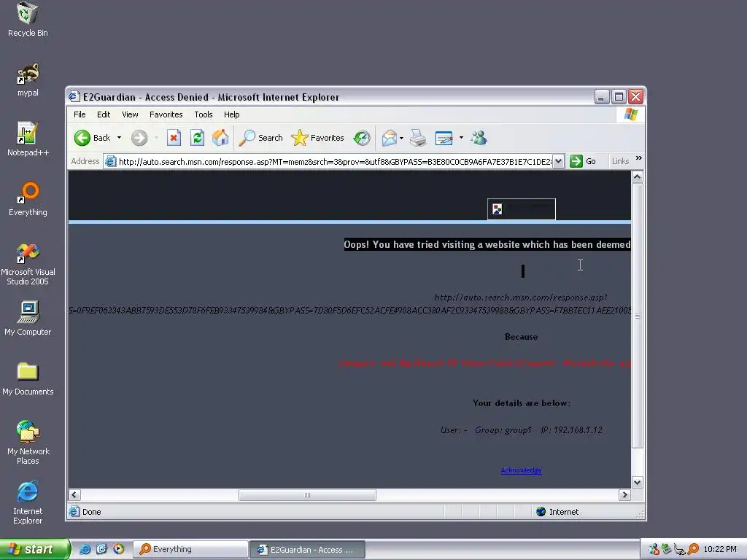The width and height of the screenshot is (747, 560).
Task: Open the Search pane
Action: click(x=260, y=138)
